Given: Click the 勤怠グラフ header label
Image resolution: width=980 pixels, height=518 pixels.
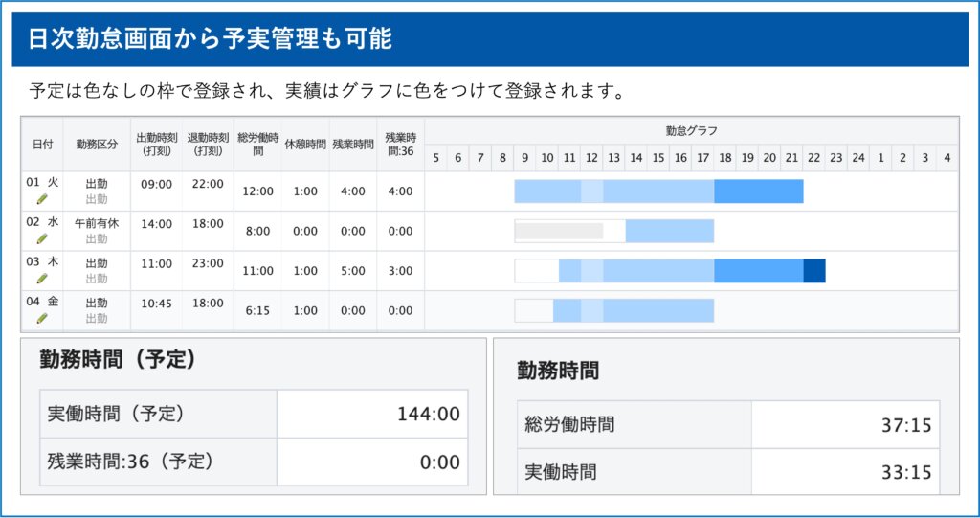Looking at the screenshot, I should (x=691, y=130).
